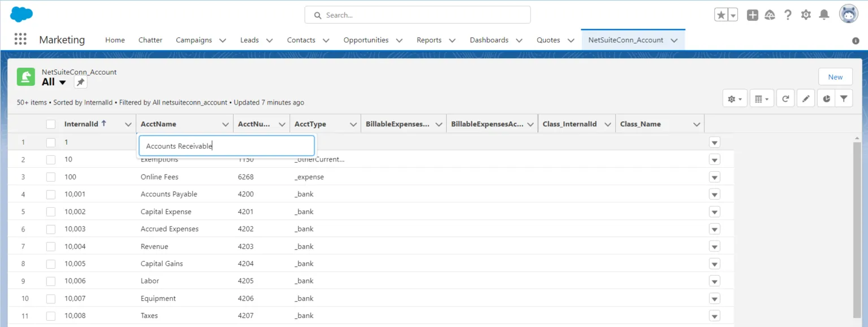
Task: Open the Setup gear icon
Action: (806, 15)
